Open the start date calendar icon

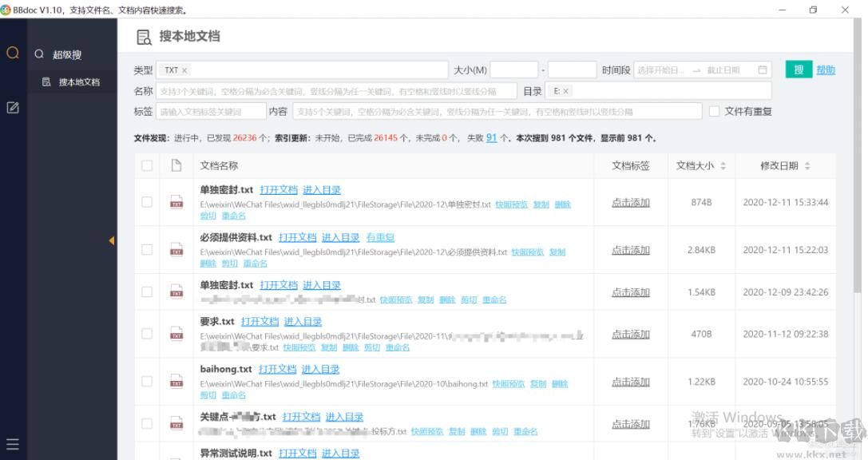click(763, 69)
